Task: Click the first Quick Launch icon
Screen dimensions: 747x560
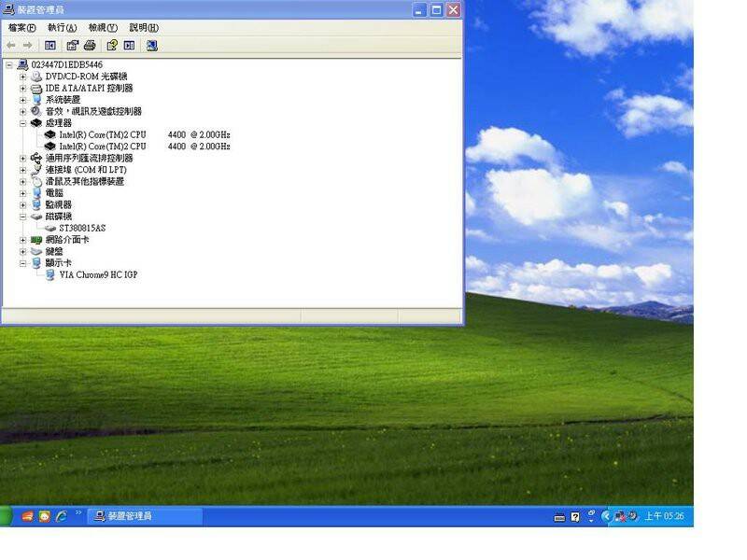Action: 27,516
